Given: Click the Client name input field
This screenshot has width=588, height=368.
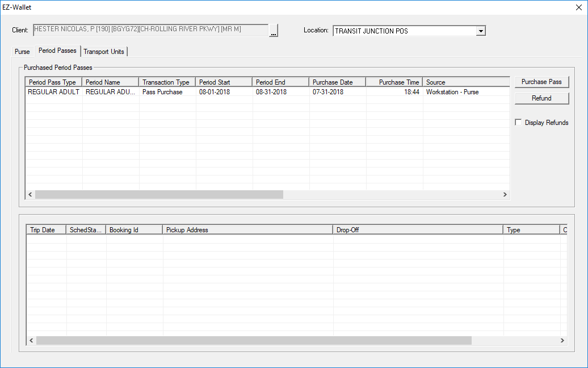Looking at the screenshot, I should (x=150, y=31).
